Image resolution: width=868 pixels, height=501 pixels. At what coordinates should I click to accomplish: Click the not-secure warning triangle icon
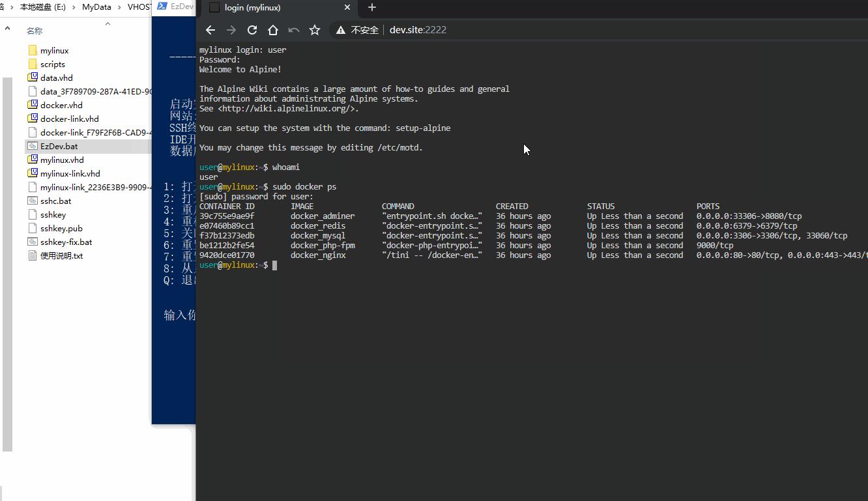point(340,30)
